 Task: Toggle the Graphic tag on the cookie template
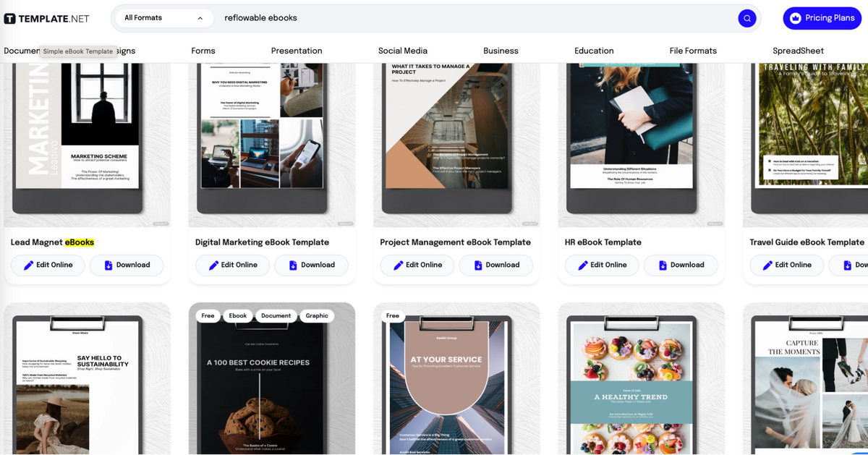pos(317,315)
